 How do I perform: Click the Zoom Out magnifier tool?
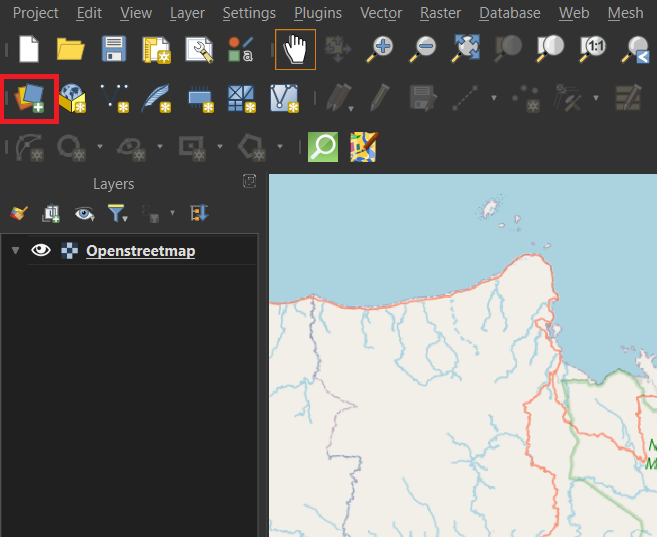tap(424, 48)
